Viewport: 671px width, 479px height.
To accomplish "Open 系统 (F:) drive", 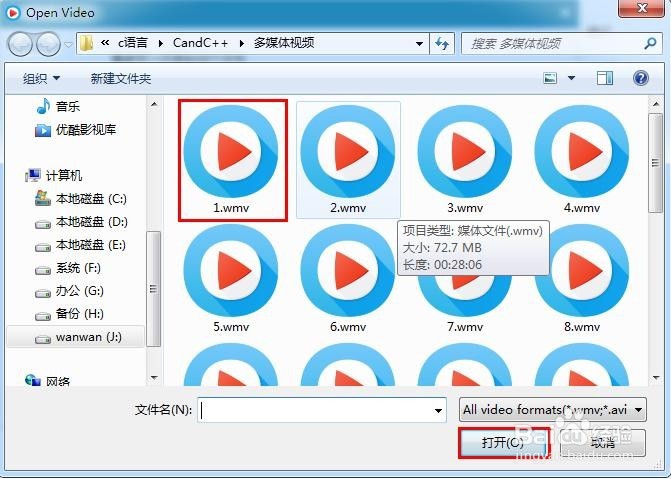I will tap(68, 268).
